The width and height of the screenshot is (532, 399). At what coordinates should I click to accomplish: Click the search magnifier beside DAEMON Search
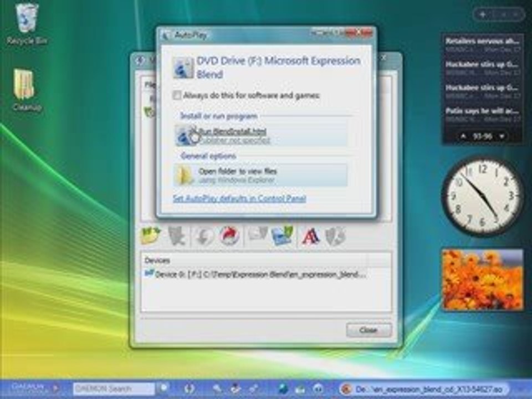pos(163,388)
